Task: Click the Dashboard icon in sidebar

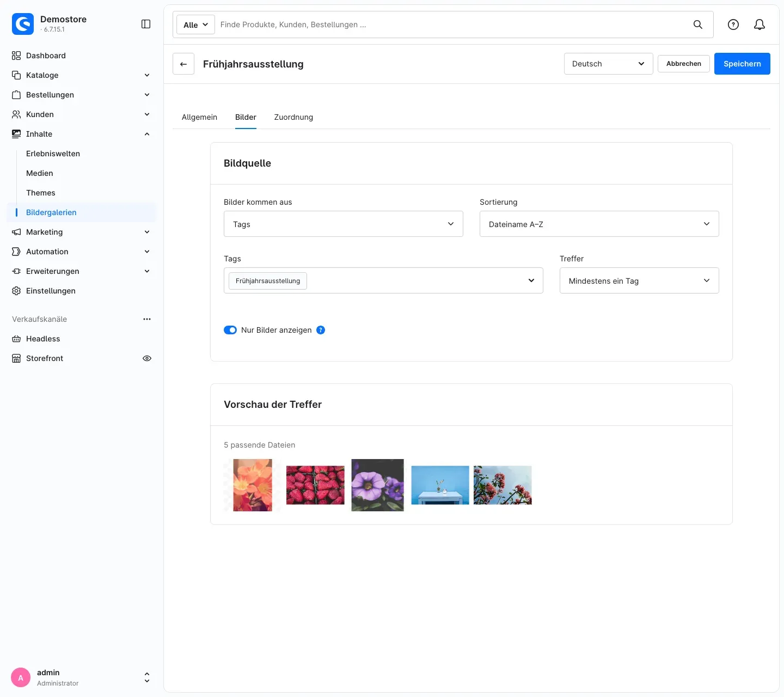Action: [x=16, y=56]
